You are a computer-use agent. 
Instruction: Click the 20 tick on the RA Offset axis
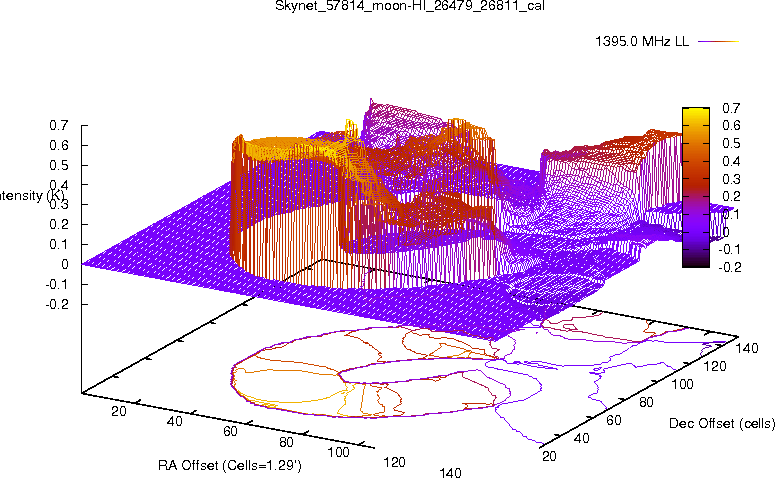tap(119, 411)
